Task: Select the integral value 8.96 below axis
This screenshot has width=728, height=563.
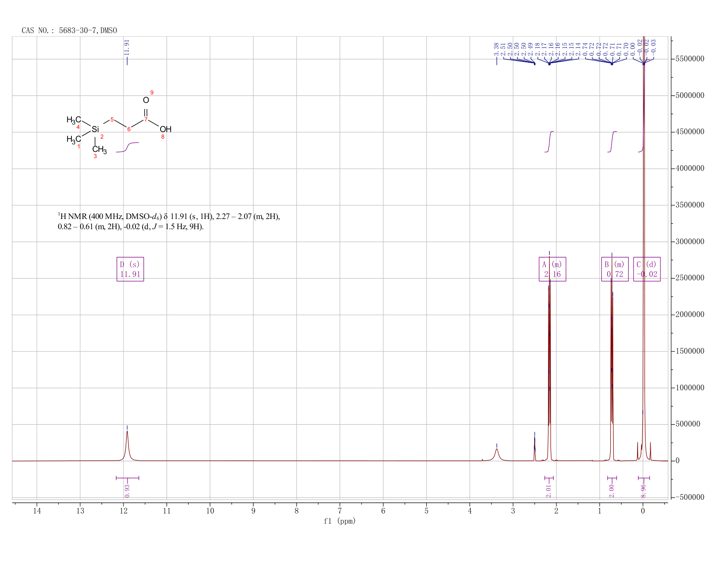Action: (643, 491)
